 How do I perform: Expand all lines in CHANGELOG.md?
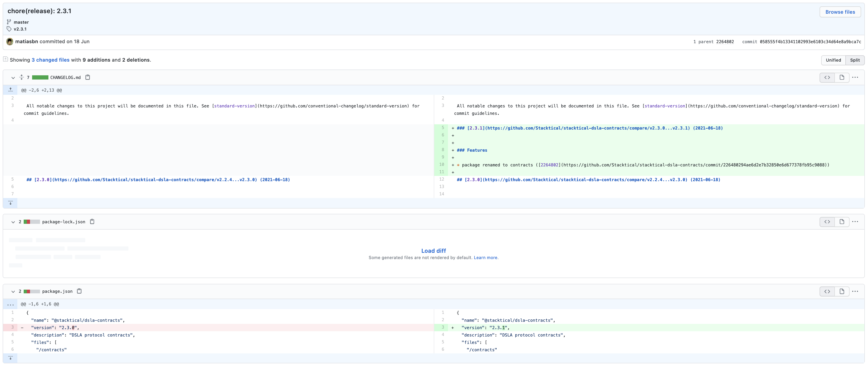point(22,77)
